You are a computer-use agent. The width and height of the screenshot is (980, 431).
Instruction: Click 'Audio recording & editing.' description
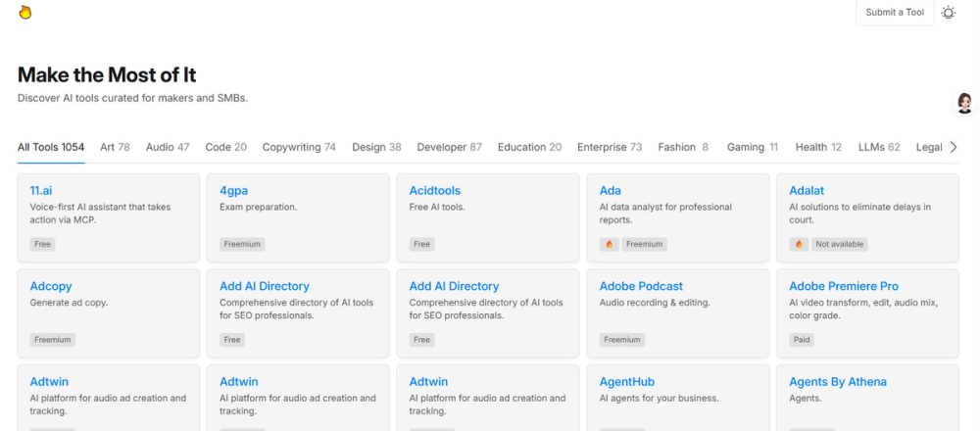point(655,303)
